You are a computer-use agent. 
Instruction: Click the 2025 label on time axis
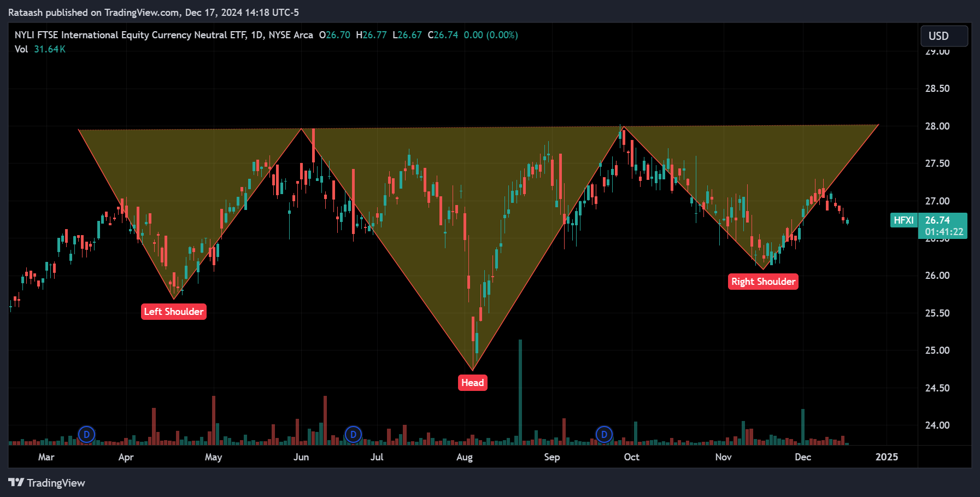[887, 457]
